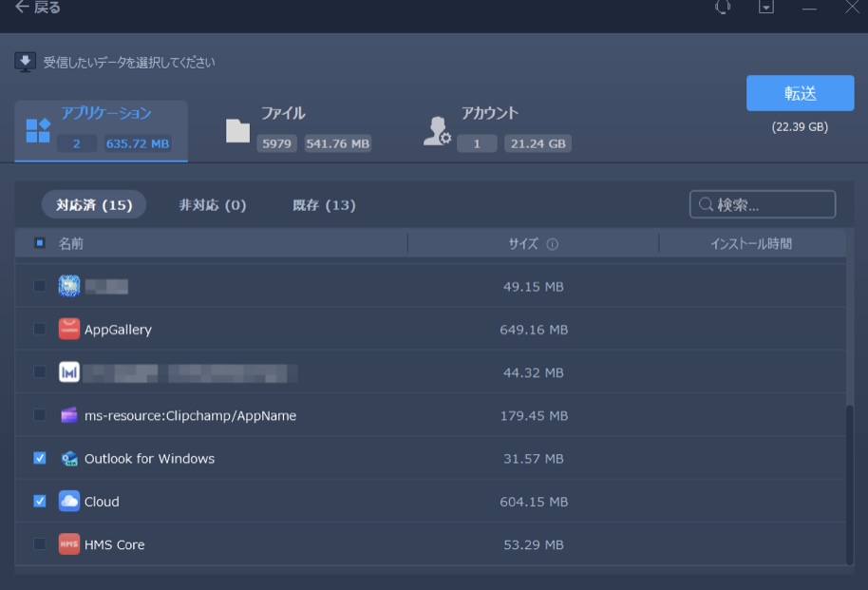
Task: Show the 既存 (13) app list
Action: coord(324,205)
